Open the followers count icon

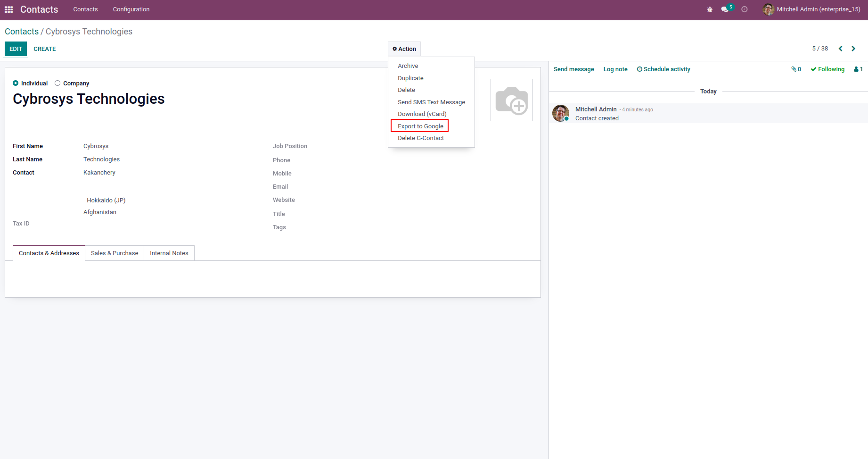point(859,69)
